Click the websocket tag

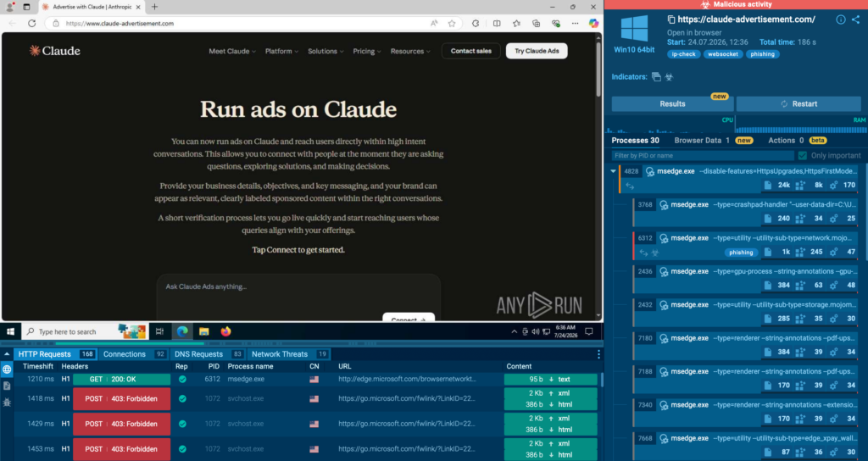[x=722, y=54]
